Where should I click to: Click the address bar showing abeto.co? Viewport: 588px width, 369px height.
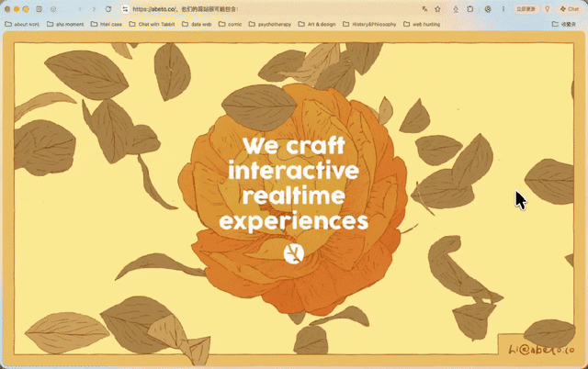[263, 9]
